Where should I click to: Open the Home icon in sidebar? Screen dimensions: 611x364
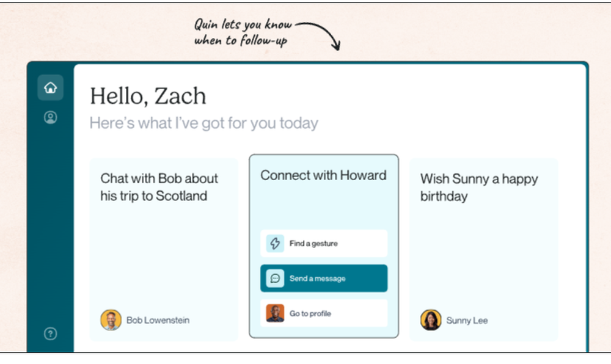(50, 87)
